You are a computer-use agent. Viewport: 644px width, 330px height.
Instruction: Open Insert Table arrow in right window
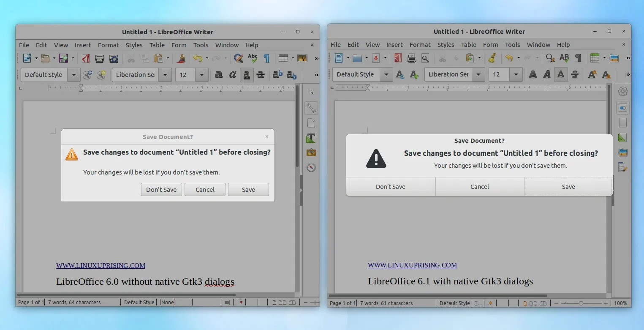click(x=604, y=58)
